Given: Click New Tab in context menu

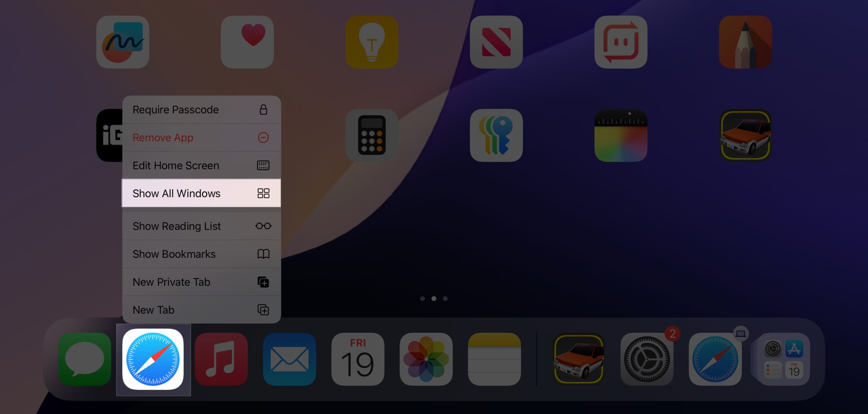Looking at the screenshot, I should (201, 310).
